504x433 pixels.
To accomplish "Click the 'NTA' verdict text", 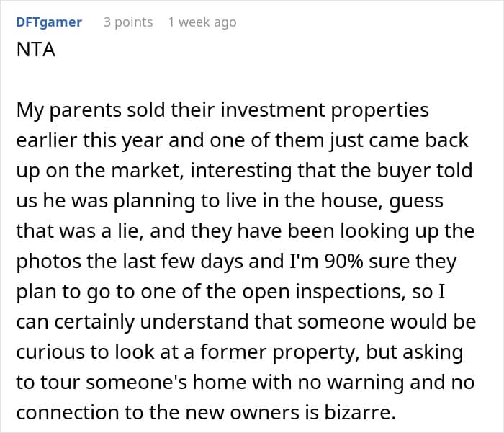I will (x=36, y=50).
